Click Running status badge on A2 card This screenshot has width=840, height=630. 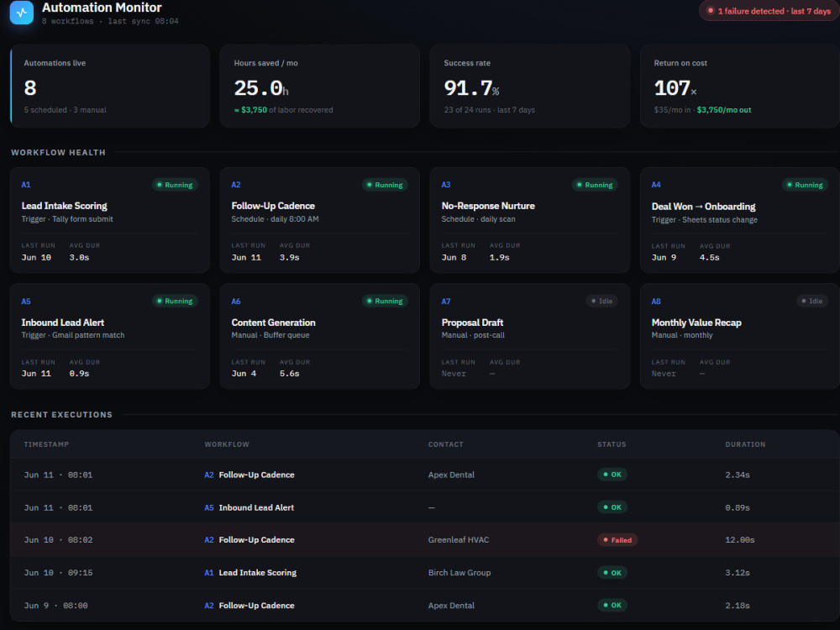click(x=385, y=185)
